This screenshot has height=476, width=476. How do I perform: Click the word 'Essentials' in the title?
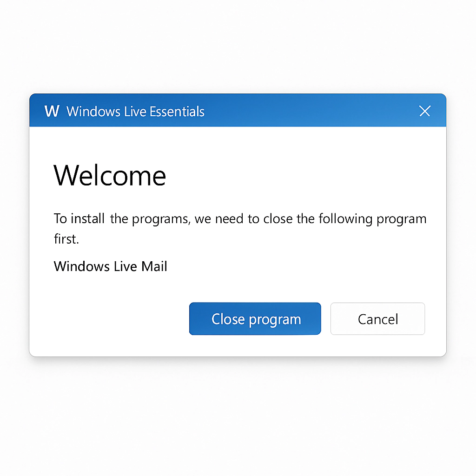(x=177, y=112)
